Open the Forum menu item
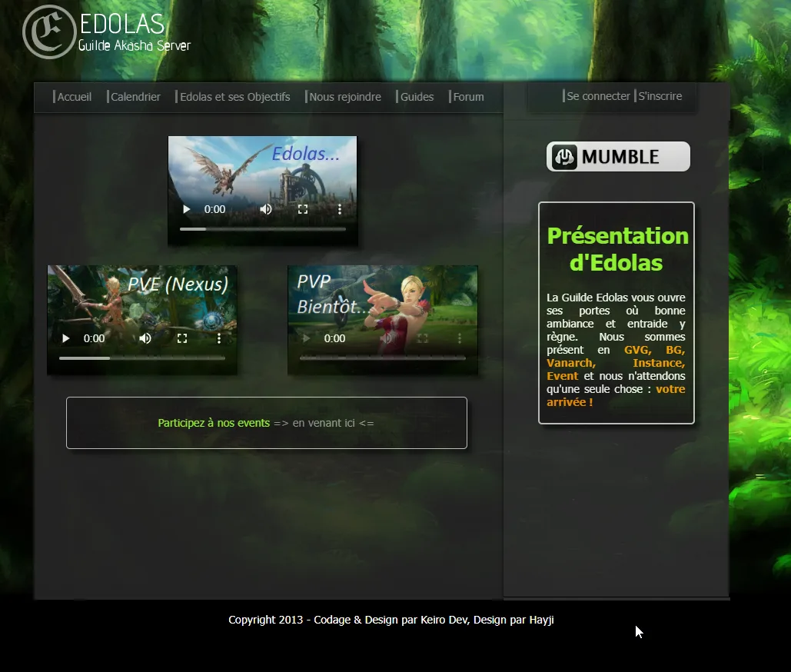 pos(469,96)
